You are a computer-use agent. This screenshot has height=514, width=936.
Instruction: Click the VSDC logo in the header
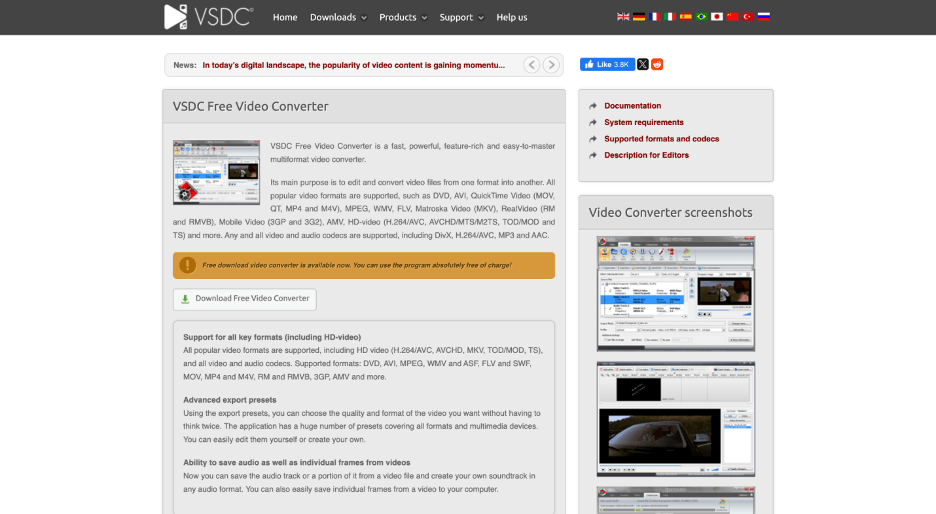(x=208, y=16)
